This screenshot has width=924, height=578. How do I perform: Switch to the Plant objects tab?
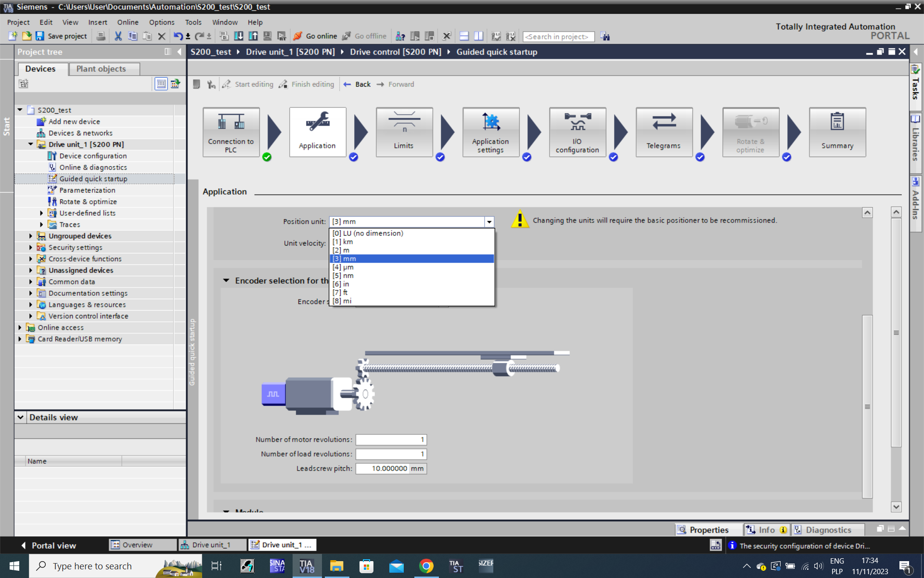(101, 69)
